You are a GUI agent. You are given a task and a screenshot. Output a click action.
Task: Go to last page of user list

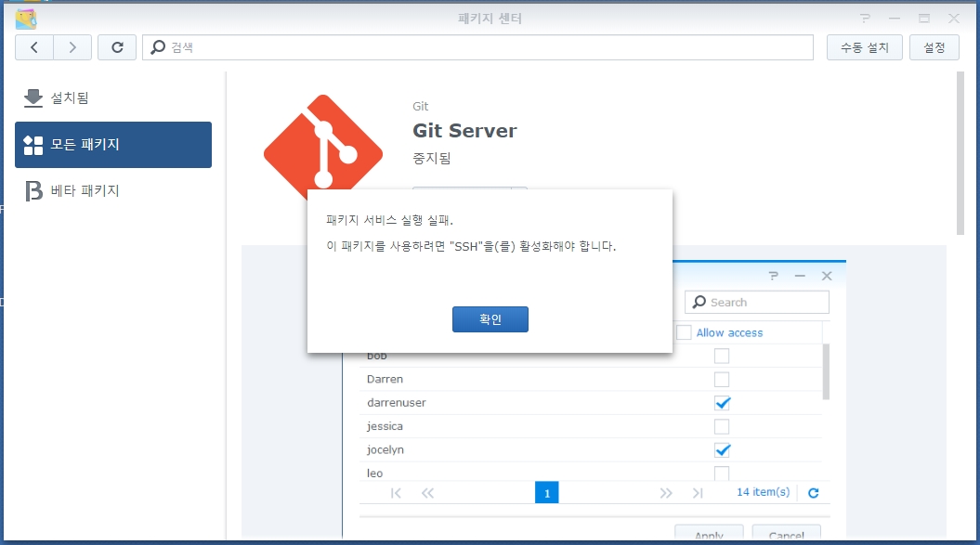pos(699,493)
